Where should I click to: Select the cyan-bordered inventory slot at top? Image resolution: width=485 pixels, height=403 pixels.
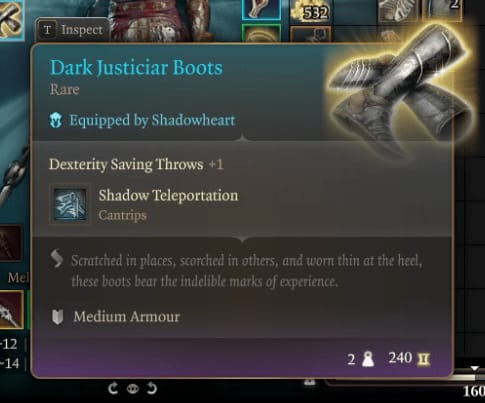coord(262,9)
